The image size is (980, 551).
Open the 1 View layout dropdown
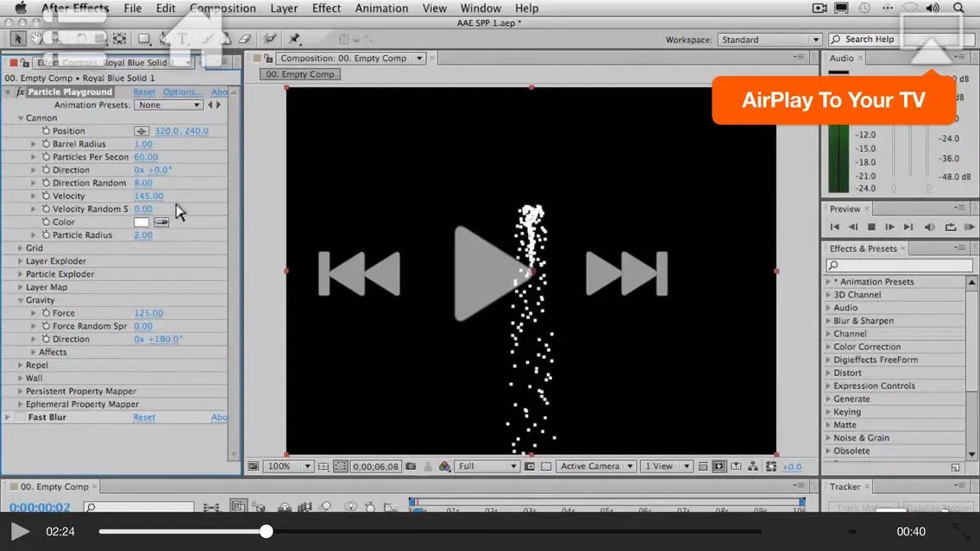pos(666,466)
